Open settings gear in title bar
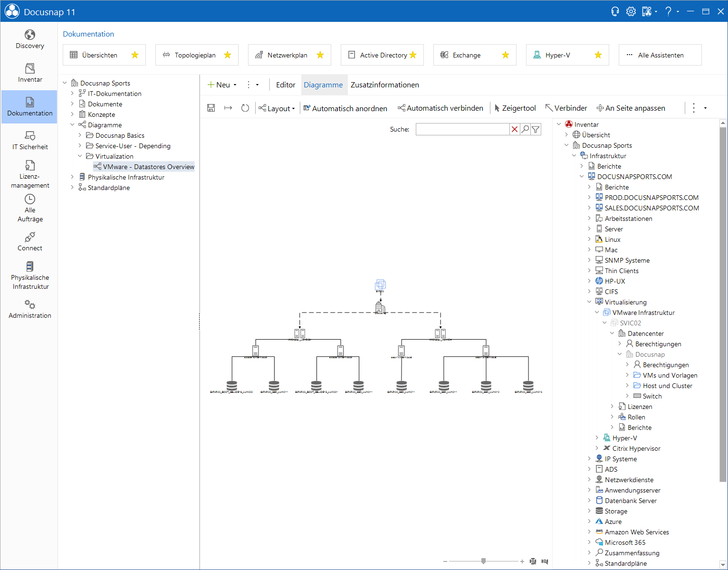 631,11
